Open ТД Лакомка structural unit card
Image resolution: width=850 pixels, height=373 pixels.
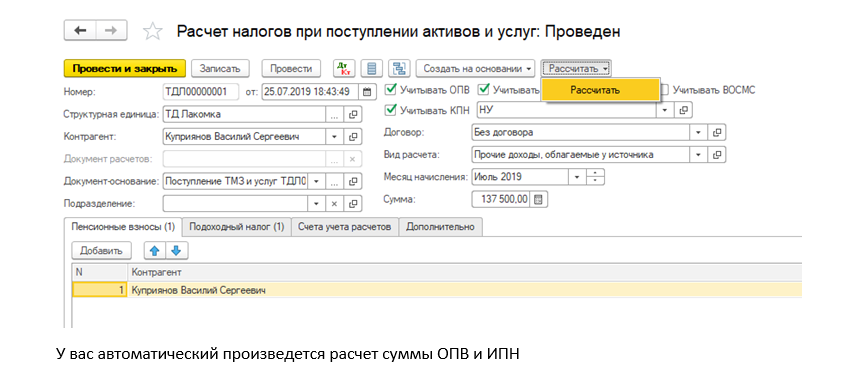pyautogui.click(x=353, y=114)
